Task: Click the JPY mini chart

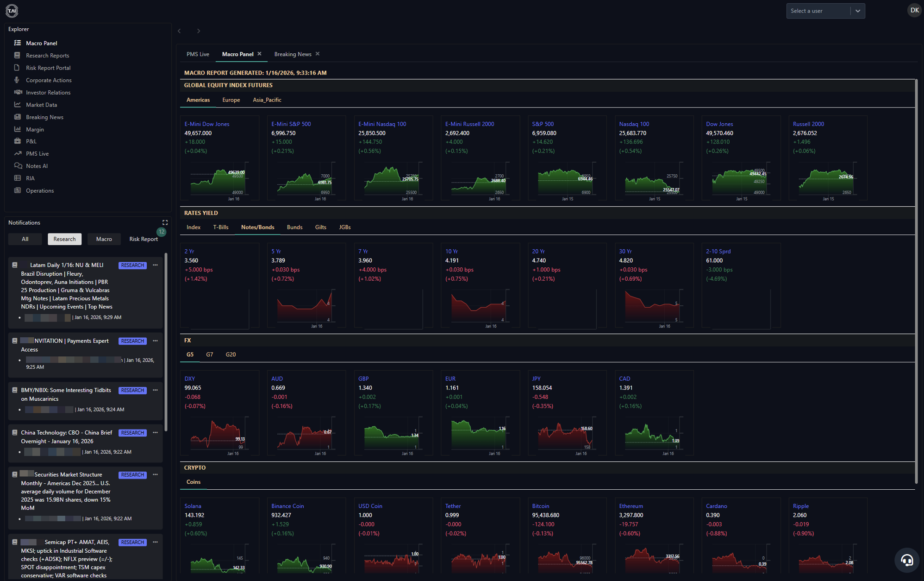Action: (567, 436)
